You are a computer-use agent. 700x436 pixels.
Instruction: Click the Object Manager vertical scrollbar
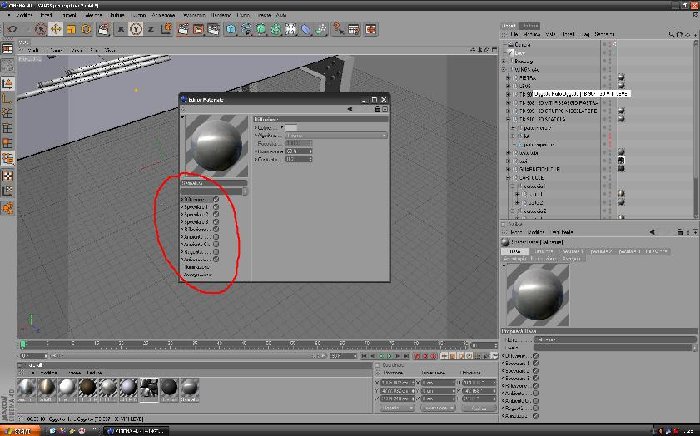[695, 129]
